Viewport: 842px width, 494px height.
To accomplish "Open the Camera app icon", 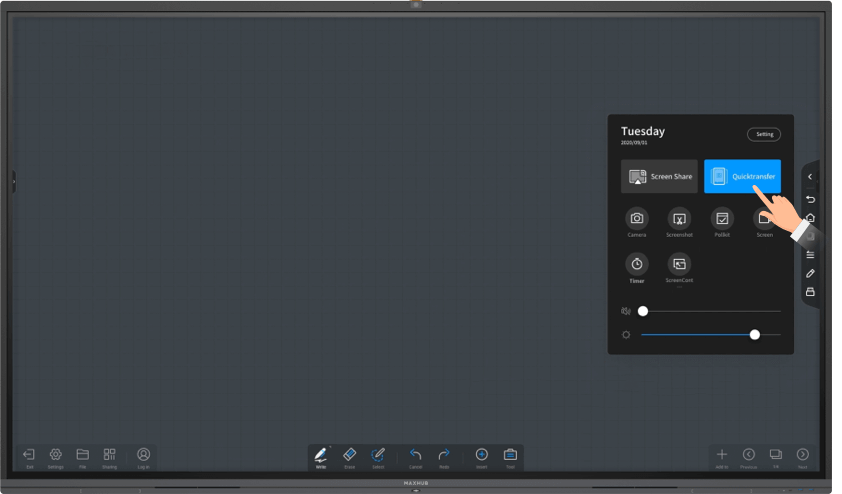I will 637,219.
